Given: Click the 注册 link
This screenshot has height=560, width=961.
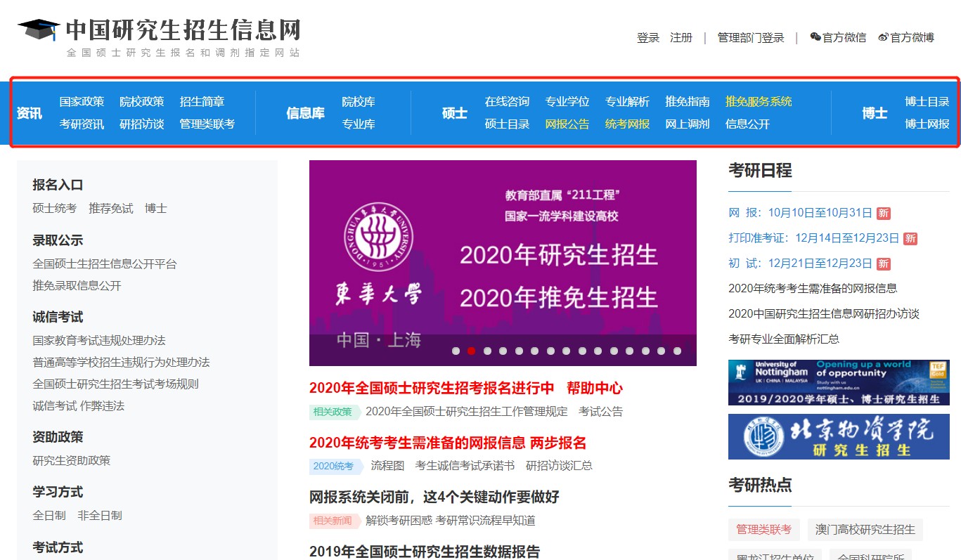Looking at the screenshot, I should (681, 38).
